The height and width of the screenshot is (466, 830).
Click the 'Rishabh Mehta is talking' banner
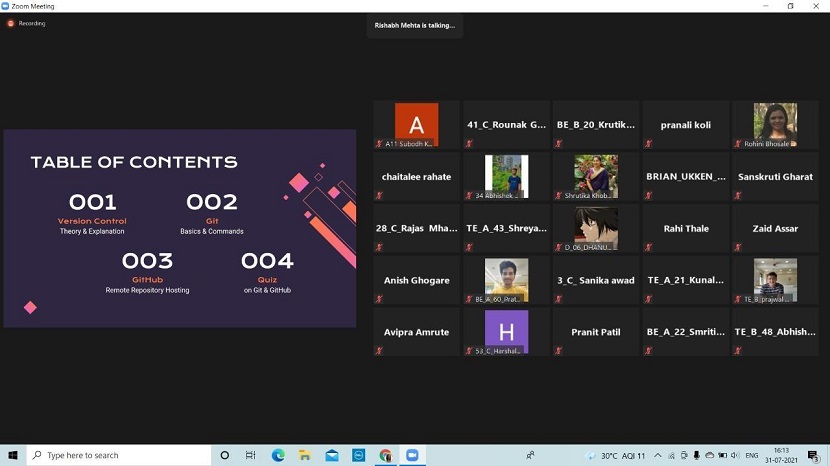[x=414, y=25]
